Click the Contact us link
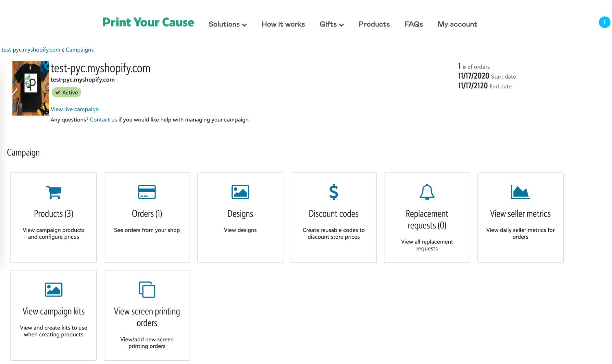The image size is (612, 364). click(x=103, y=120)
